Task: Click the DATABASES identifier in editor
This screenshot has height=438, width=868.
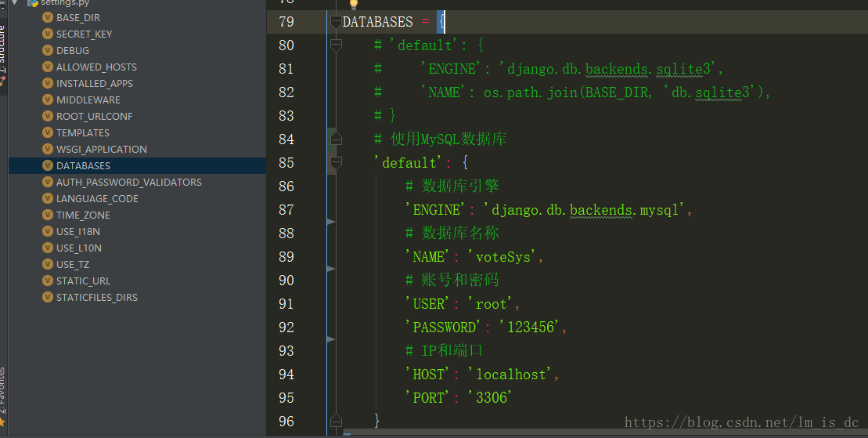Action: point(377,22)
